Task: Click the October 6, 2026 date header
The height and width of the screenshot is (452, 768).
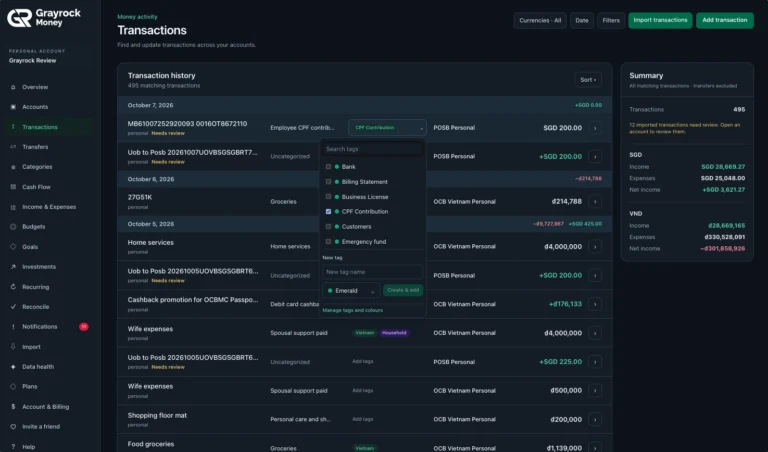Action: click(x=150, y=179)
